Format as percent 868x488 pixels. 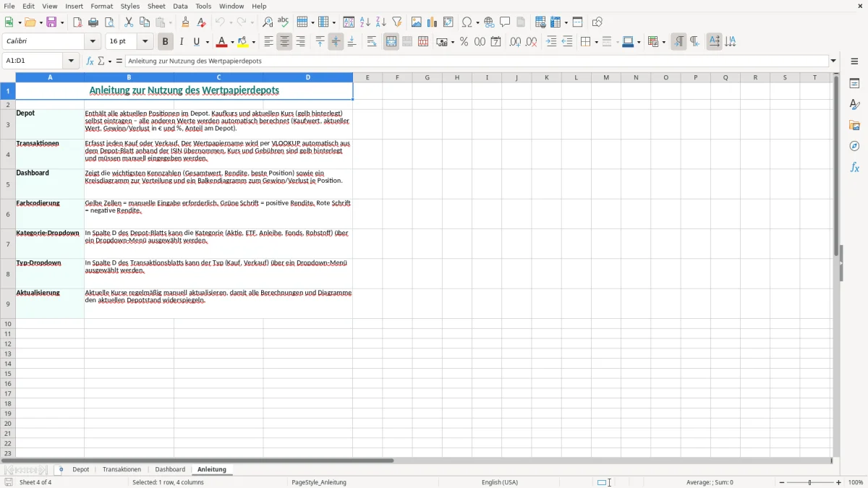(x=464, y=42)
